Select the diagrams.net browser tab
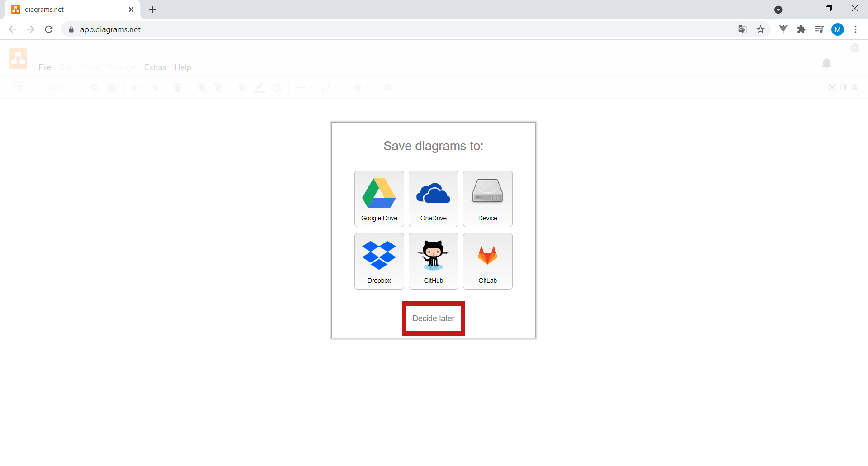The height and width of the screenshot is (466, 868). click(72, 10)
